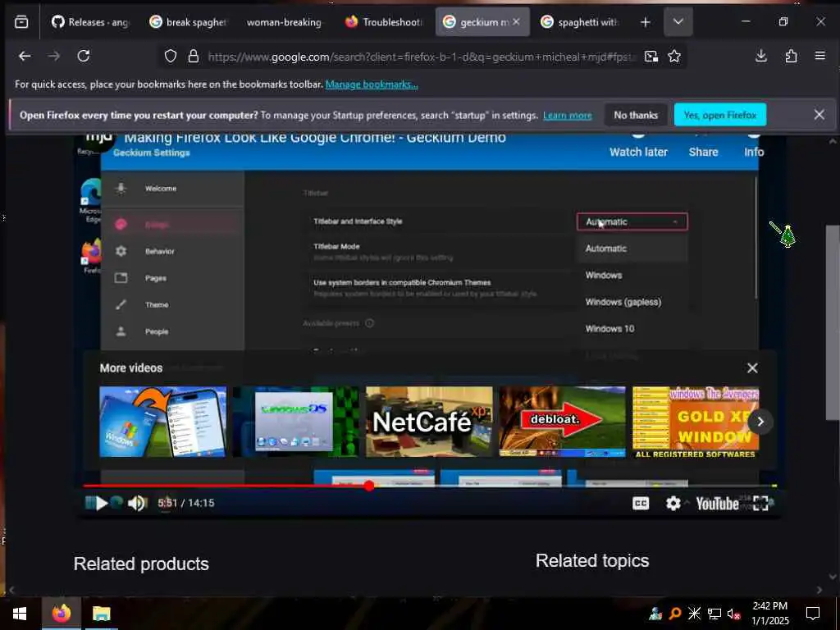
Task: Open the Titlebar and Interface Style dropdown
Action: tap(632, 221)
